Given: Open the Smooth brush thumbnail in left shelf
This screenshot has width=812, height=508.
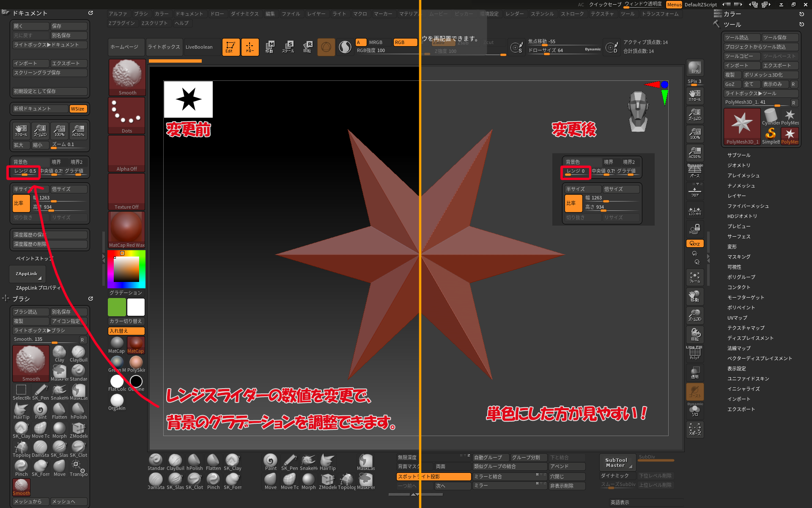Looking at the screenshot, I should coord(127,77).
